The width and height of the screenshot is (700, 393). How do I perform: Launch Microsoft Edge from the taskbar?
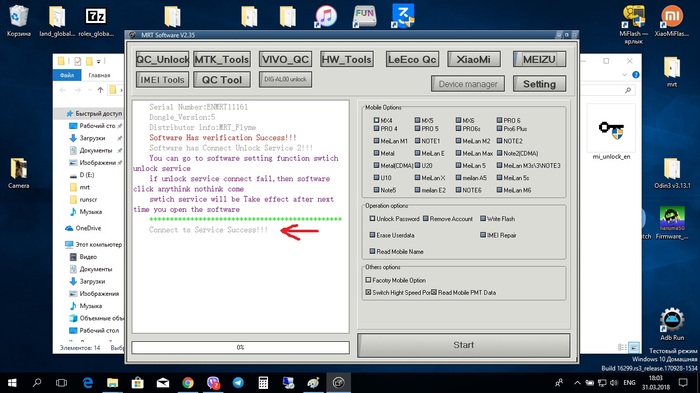click(x=88, y=383)
